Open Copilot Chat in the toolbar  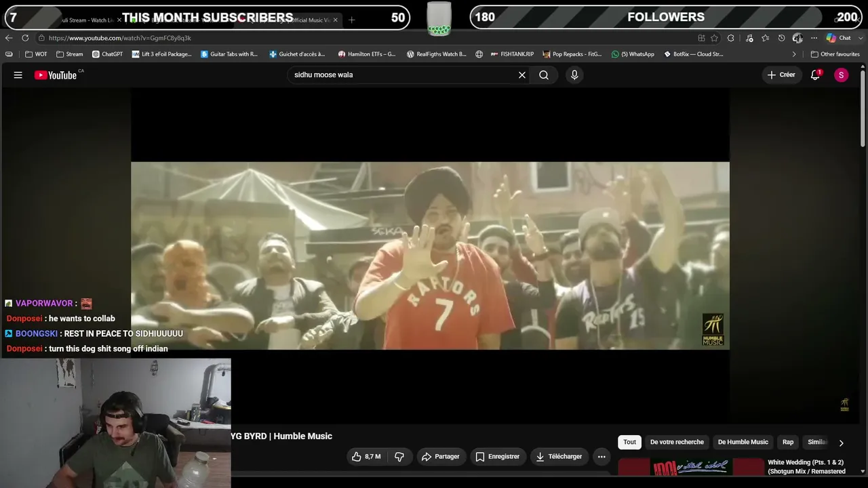(x=839, y=38)
